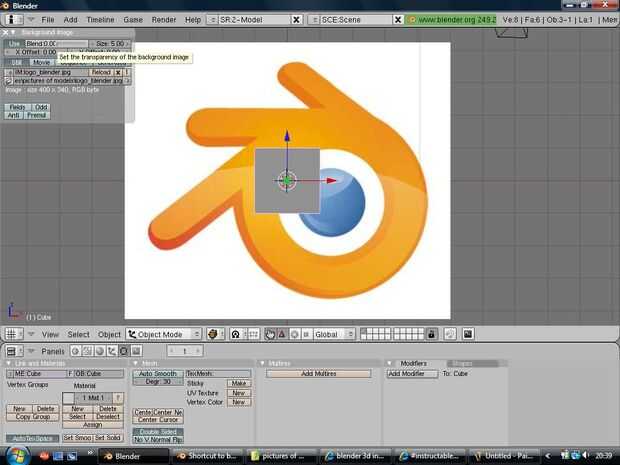Click the Center Cursor button
The height and width of the screenshot is (465, 620).
[158, 420]
